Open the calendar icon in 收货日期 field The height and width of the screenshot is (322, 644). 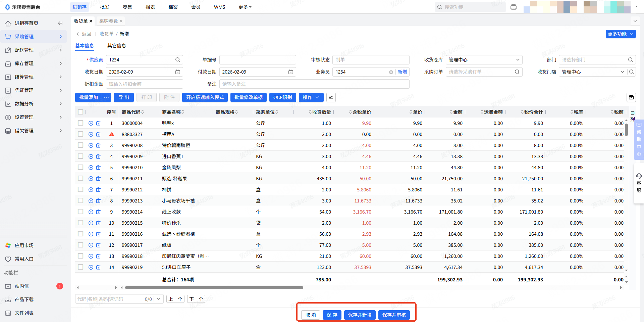point(178,72)
